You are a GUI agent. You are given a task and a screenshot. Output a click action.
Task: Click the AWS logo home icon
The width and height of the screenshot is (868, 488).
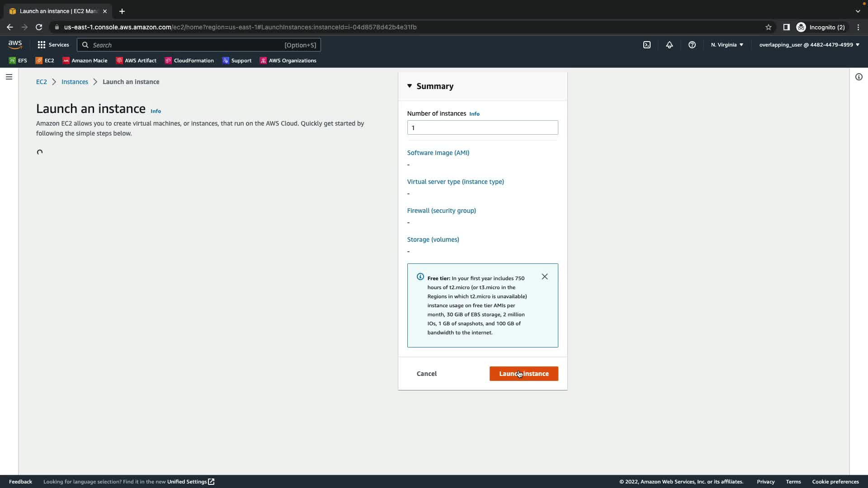tap(15, 45)
